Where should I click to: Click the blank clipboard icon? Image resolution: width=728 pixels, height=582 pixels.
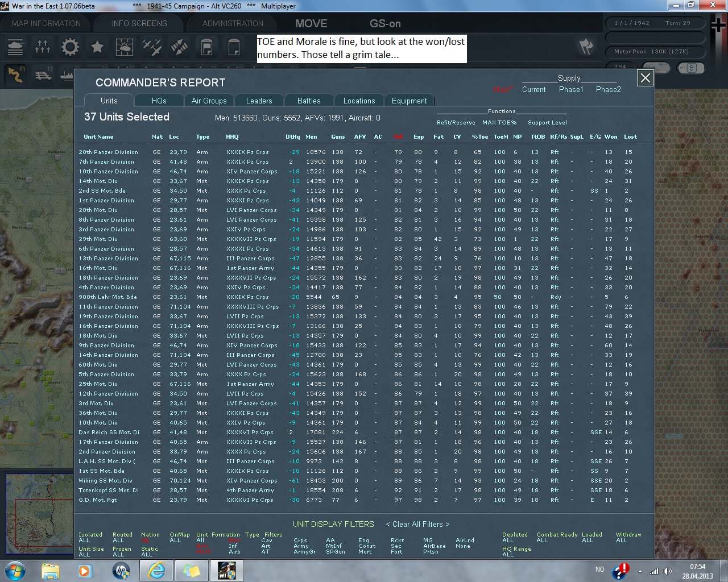pyautogui.click(x=234, y=47)
